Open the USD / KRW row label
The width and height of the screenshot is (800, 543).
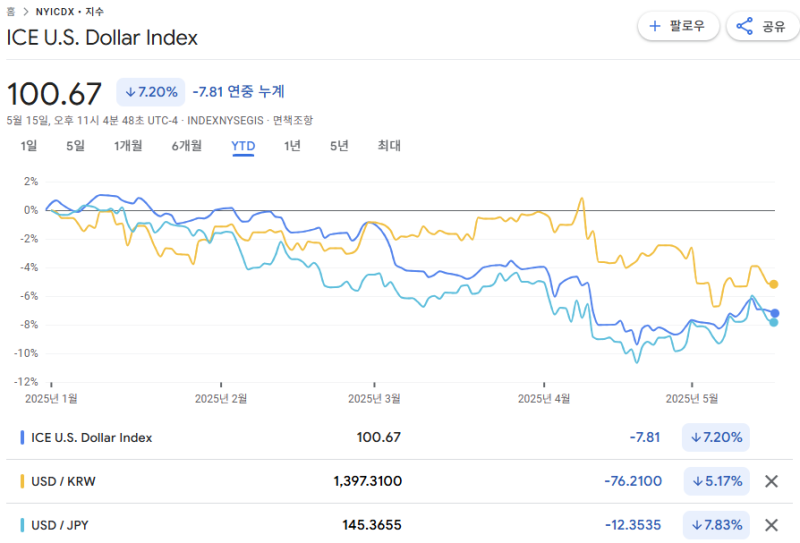coord(63,481)
